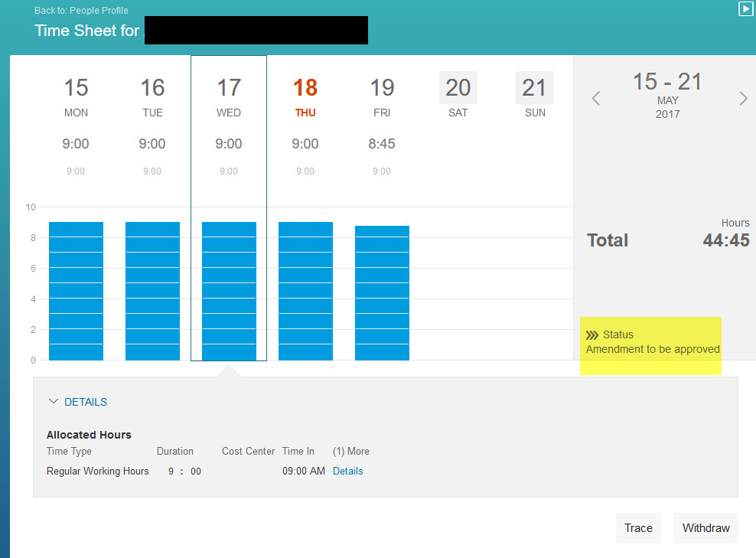
Task: Click Friday's 8:45 recorded time
Action: click(x=382, y=144)
